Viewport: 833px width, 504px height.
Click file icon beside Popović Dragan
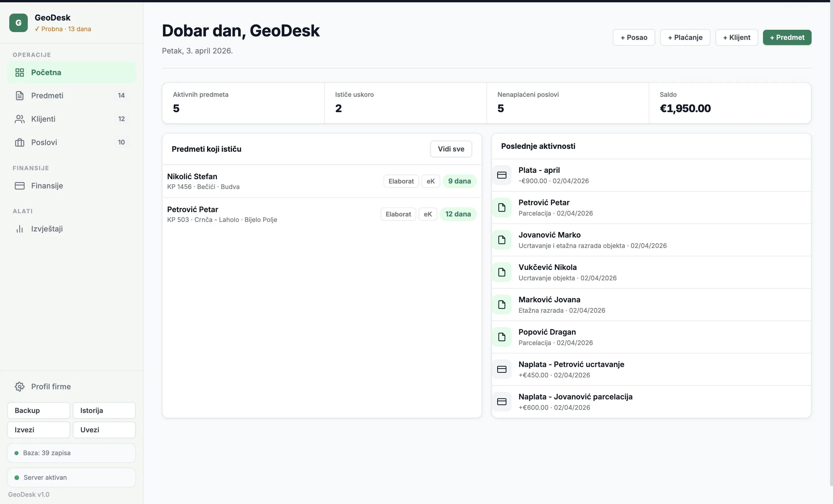pyautogui.click(x=502, y=337)
